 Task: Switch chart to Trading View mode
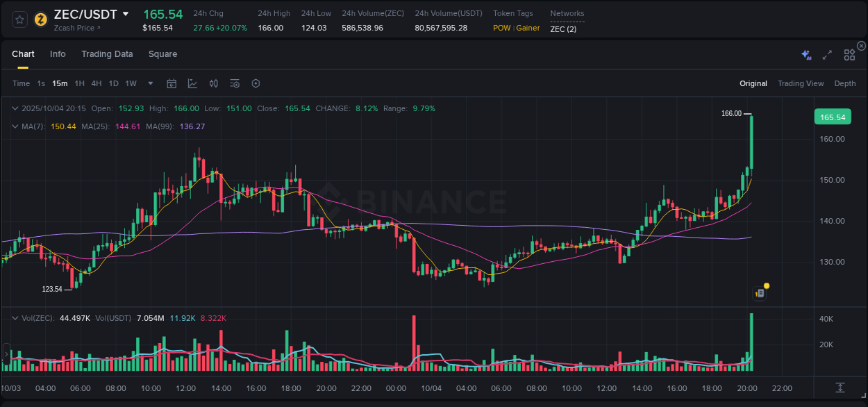(801, 83)
